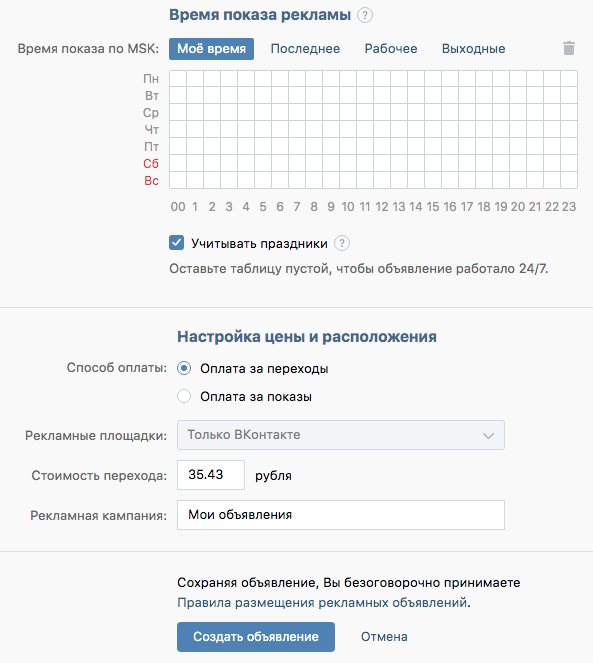The image size is (593, 663).
Task: Switch to the Моё время tab
Action: pos(211,49)
